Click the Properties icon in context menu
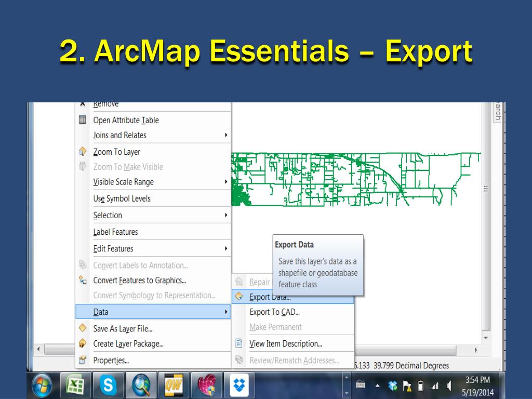The height and width of the screenshot is (399, 532). (83, 360)
